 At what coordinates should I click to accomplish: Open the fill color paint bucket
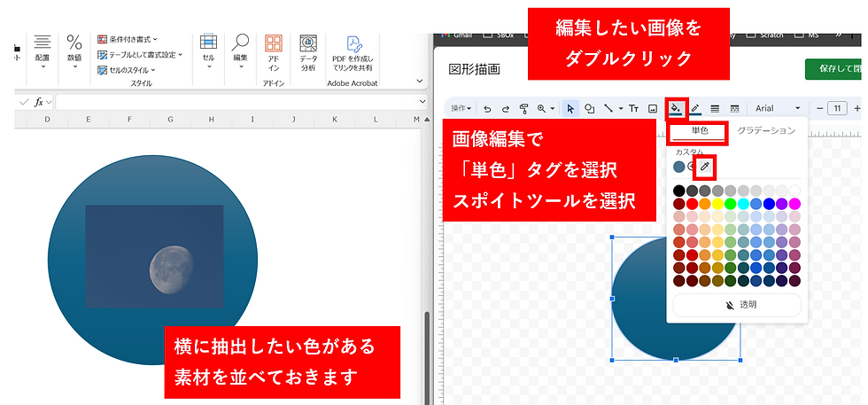click(676, 107)
